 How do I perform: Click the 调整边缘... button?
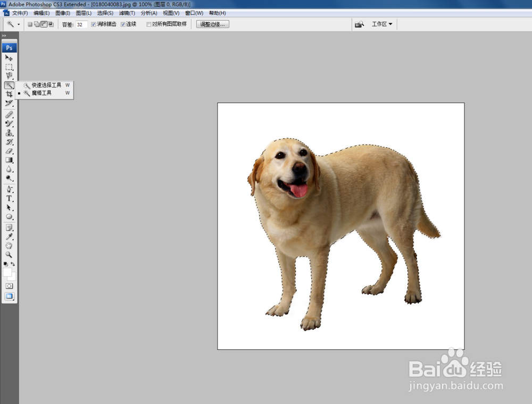click(213, 24)
